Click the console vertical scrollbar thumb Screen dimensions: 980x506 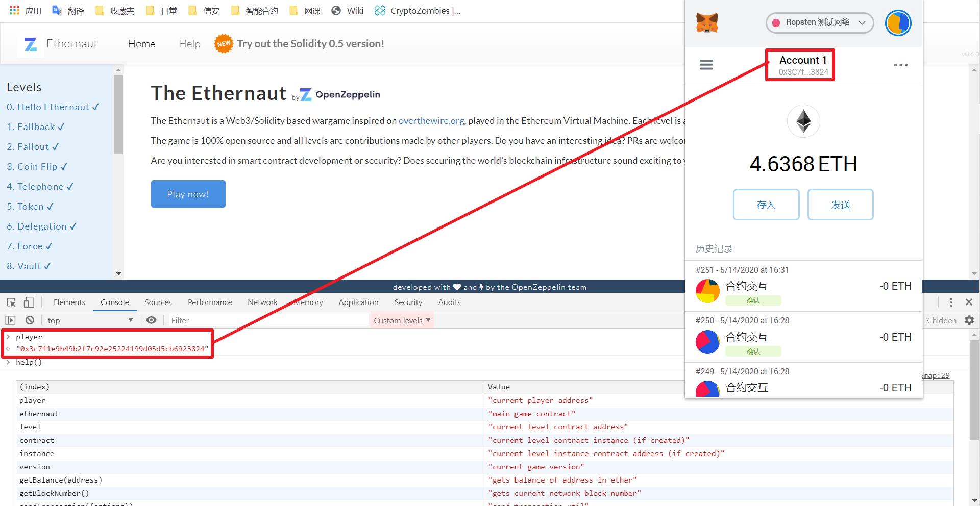pyautogui.click(x=974, y=390)
